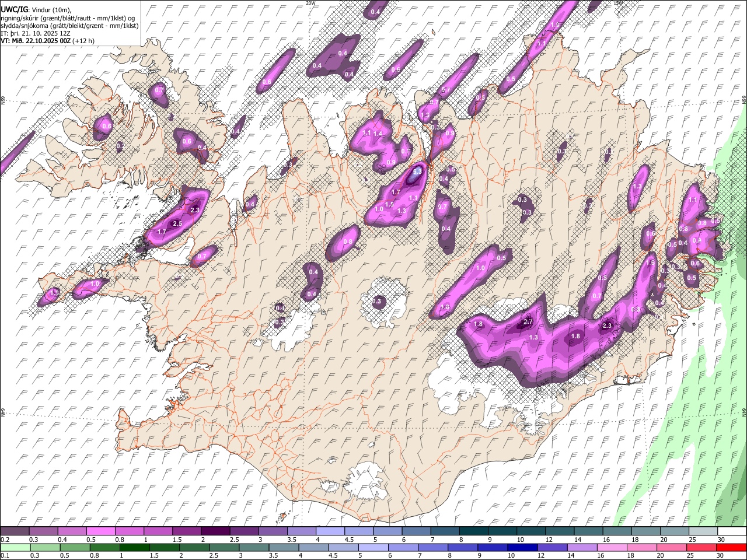Click the "0.1" label on the rain scale
The width and height of the screenshot is (747, 560).
click(5, 555)
